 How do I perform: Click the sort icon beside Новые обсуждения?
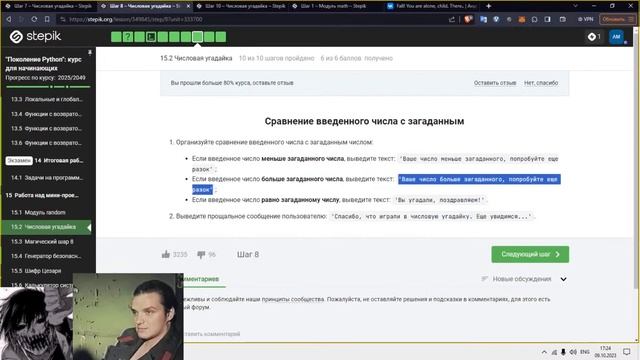pos(484,279)
